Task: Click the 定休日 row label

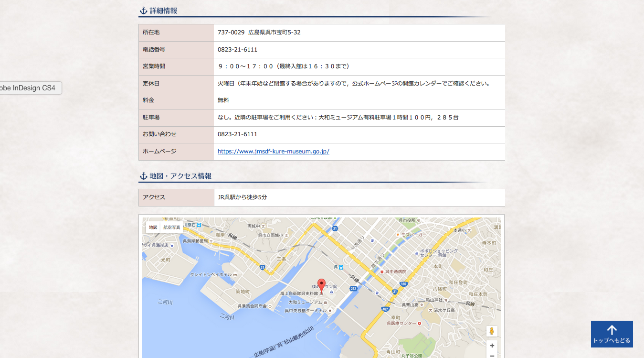Action: pos(151,83)
